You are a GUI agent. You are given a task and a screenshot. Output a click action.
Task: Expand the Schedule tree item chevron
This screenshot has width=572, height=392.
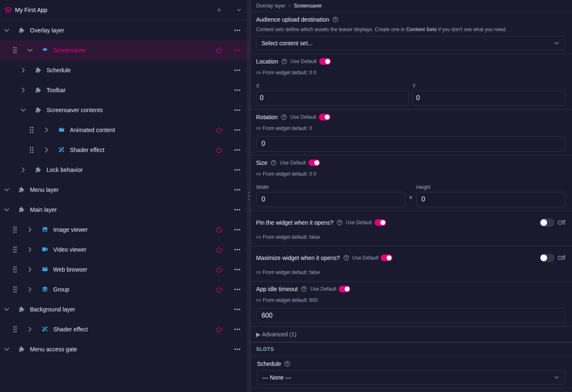coord(23,70)
